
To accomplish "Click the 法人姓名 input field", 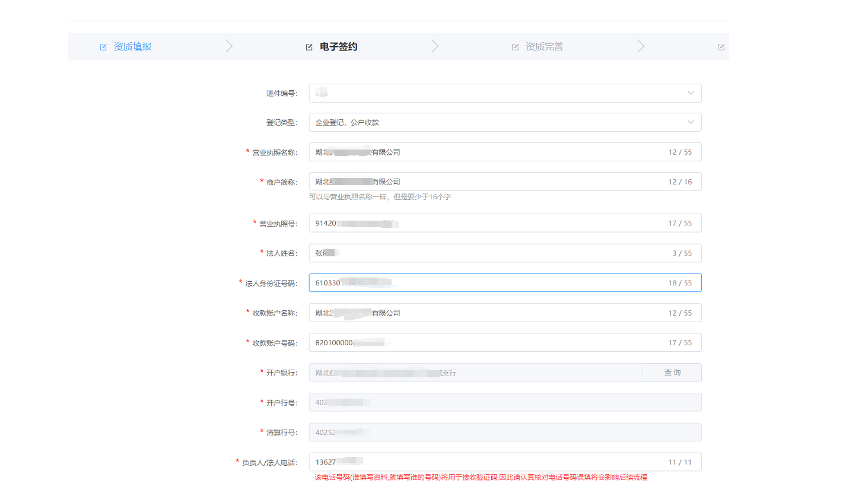I will [504, 253].
